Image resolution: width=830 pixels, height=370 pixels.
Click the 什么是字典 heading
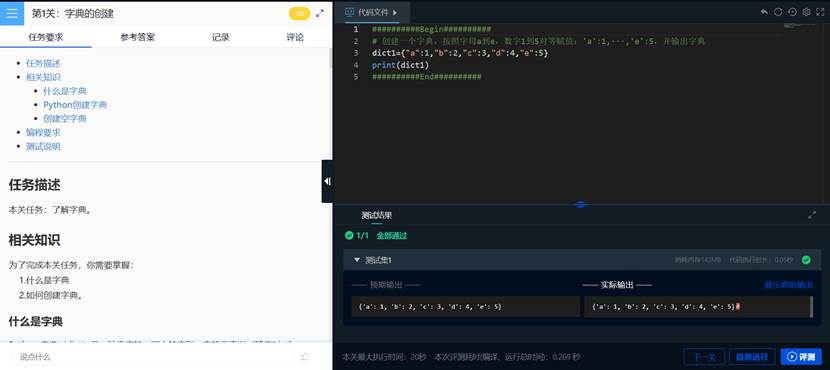click(x=35, y=321)
